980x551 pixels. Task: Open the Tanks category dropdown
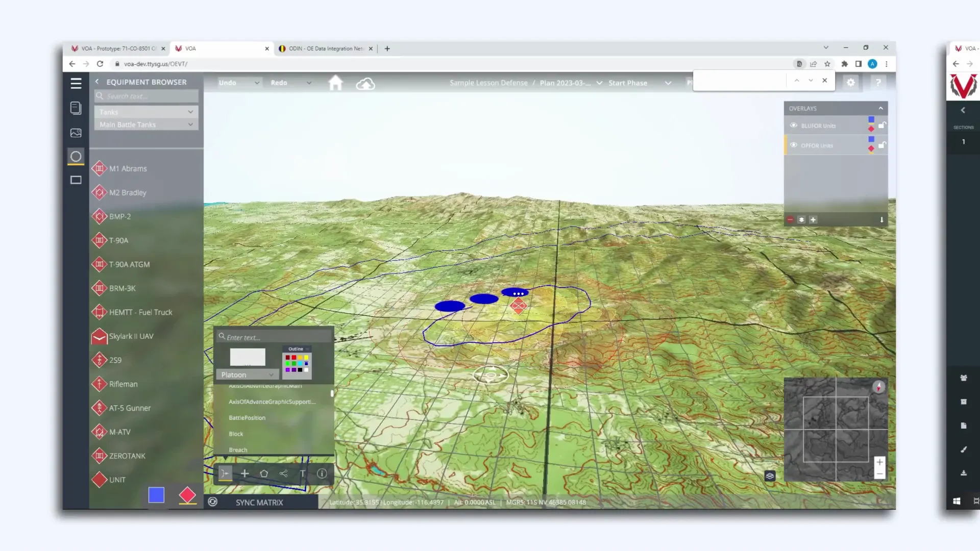pos(145,112)
